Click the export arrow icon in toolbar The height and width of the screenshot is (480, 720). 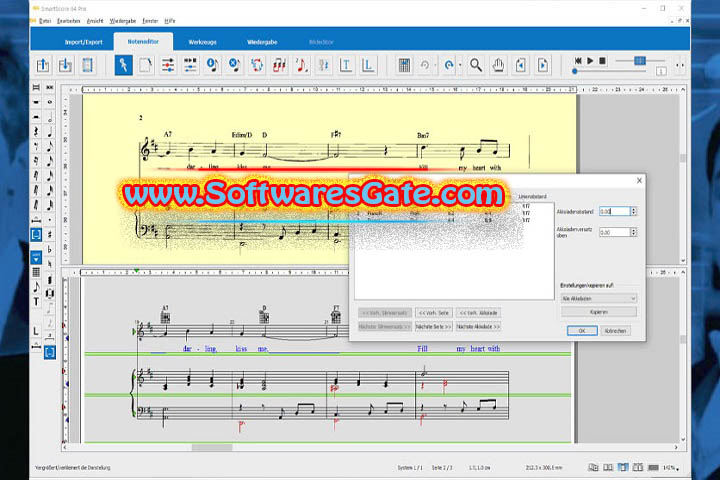point(43,65)
